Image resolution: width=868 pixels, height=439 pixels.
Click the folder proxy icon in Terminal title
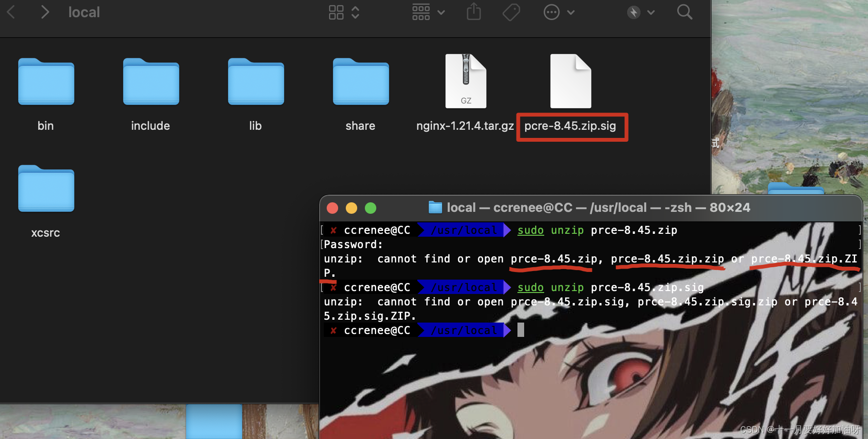435,208
